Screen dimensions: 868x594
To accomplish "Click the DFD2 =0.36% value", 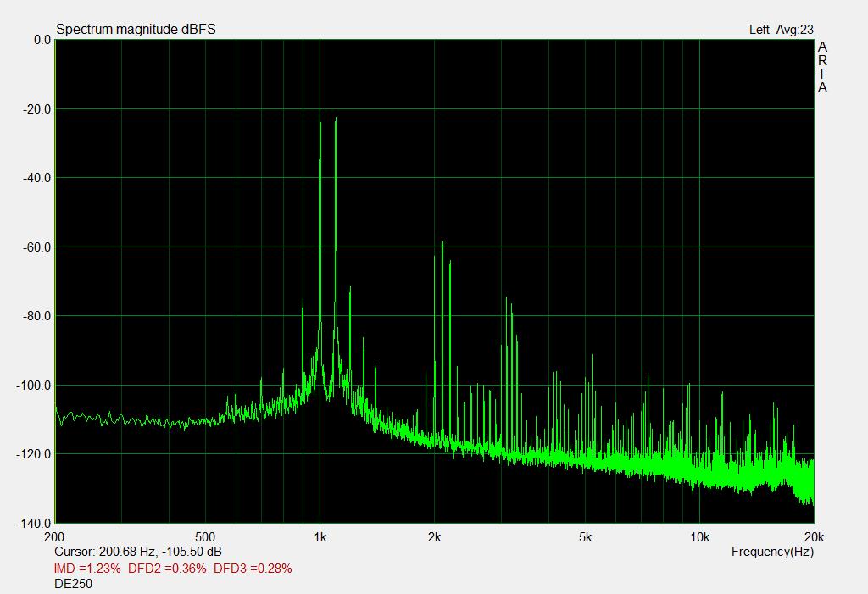I will pos(167,569).
